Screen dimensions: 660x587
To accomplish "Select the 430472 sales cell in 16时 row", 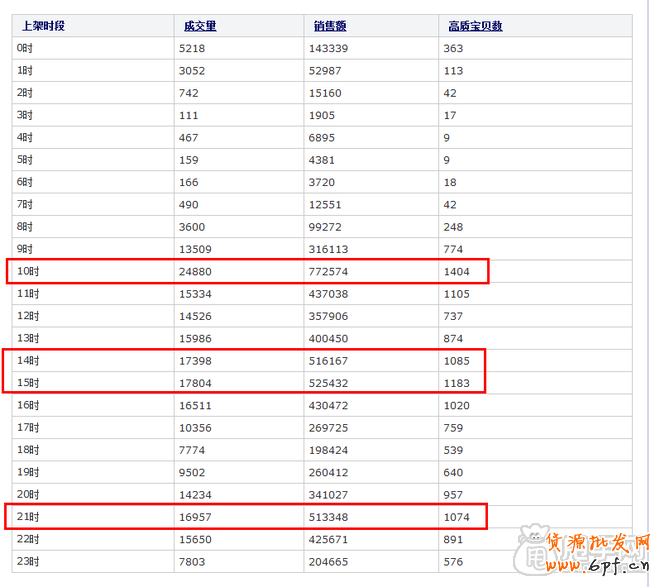I will tap(329, 405).
